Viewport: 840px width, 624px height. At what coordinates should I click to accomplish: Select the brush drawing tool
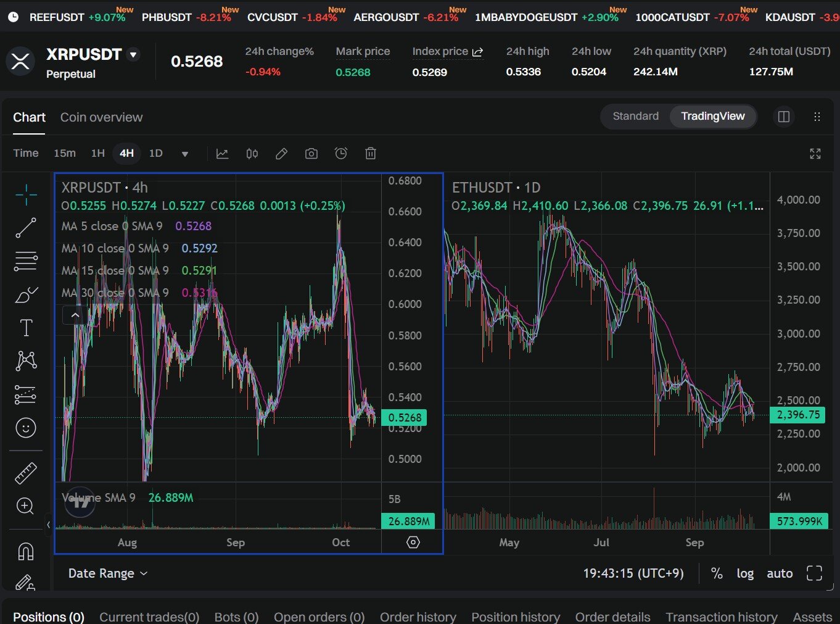pyautogui.click(x=26, y=295)
